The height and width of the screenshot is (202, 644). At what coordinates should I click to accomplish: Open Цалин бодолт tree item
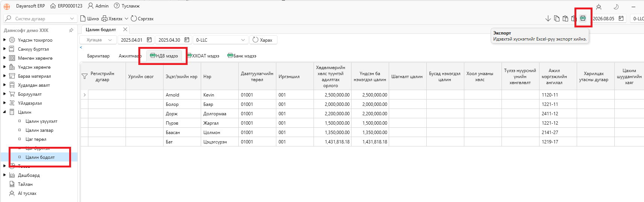point(40,157)
